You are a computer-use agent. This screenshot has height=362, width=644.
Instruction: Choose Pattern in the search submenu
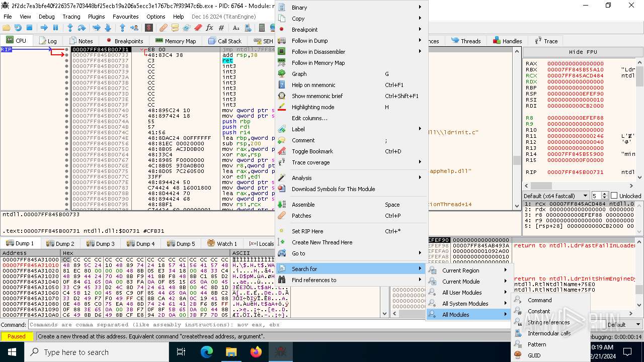click(x=550, y=344)
